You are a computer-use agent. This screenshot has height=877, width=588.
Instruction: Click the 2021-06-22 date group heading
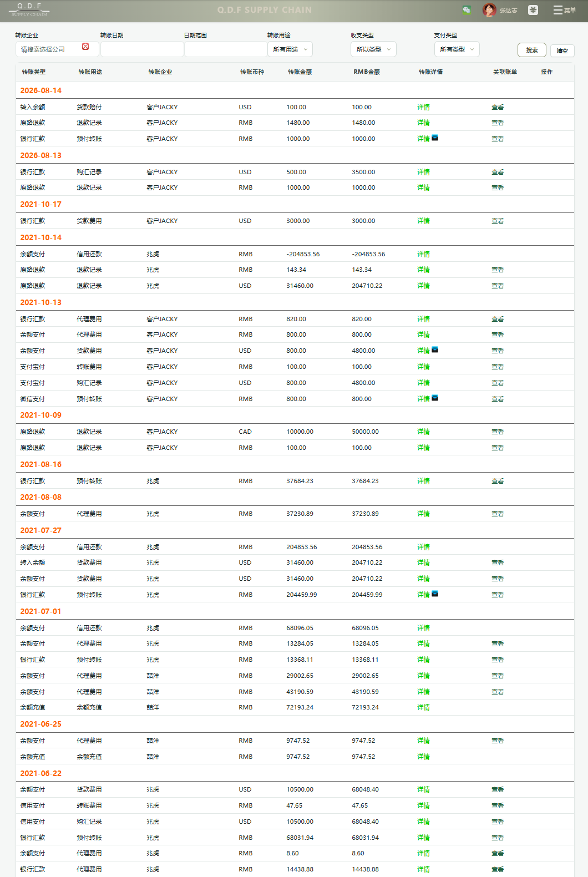(x=41, y=773)
